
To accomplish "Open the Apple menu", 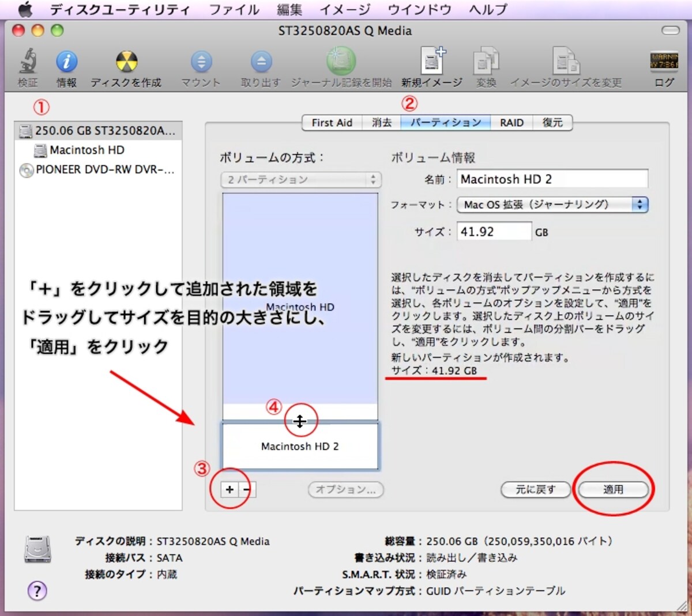I will tap(25, 9).
